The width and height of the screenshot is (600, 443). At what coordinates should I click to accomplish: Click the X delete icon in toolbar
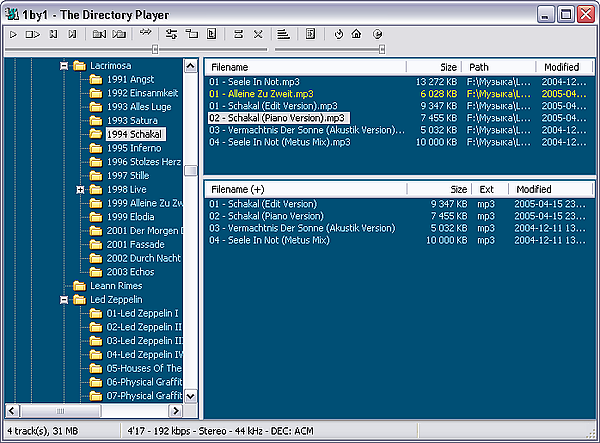pos(258,34)
